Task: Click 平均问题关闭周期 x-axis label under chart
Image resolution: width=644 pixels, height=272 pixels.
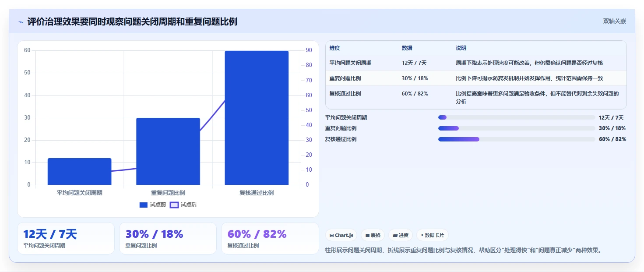Action: tap(80, 193)
